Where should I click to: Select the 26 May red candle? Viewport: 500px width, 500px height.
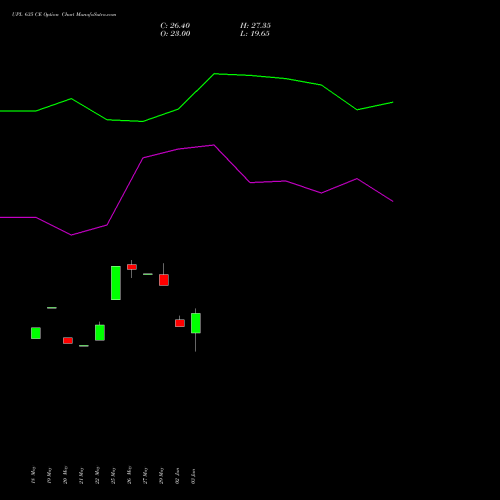132,267
